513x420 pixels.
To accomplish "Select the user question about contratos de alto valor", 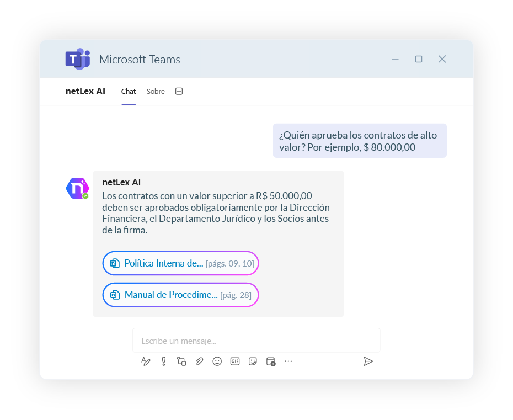I will [x=360, y=141].
